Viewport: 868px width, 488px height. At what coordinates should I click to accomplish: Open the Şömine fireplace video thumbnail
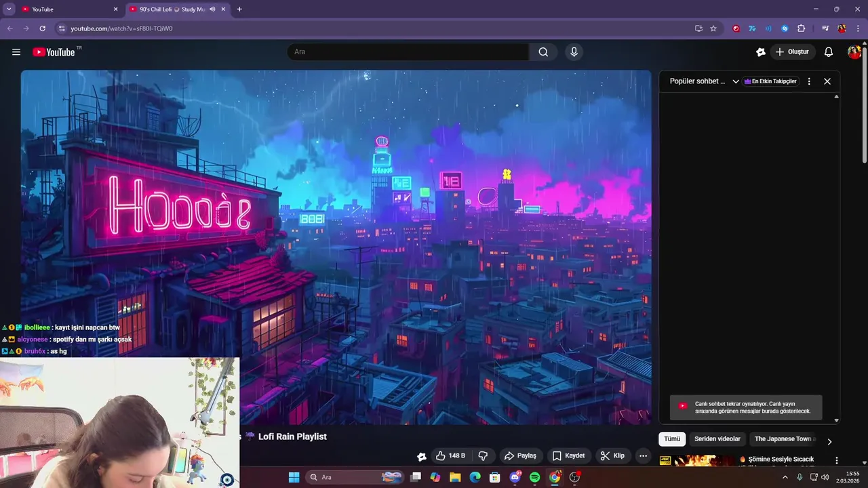[698, 460]
